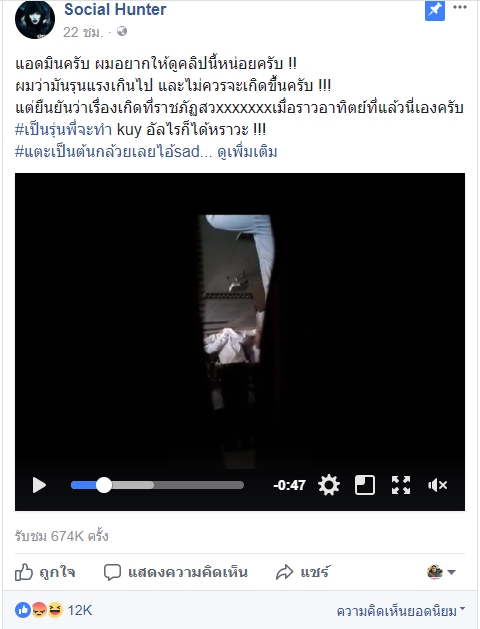Unmute the video sound

click(x=437, y=485)
